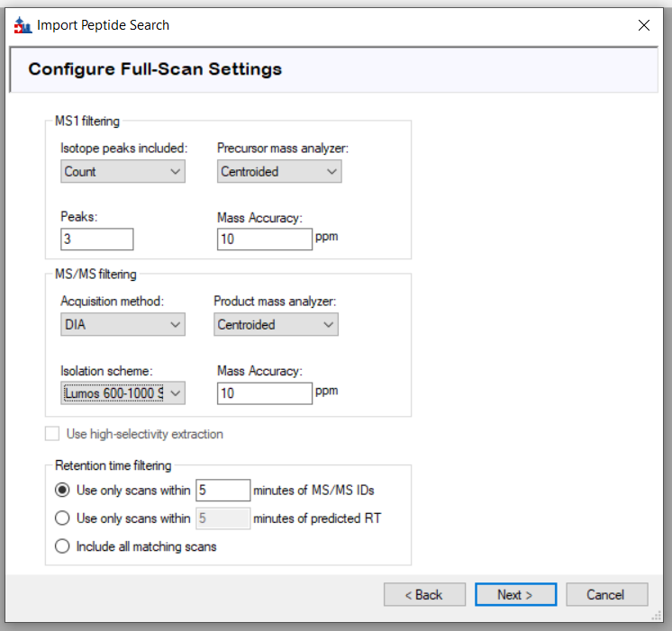672x631 pixels.
Task: Select scans within minutes of predicted RT
Action: pos(62,518)
